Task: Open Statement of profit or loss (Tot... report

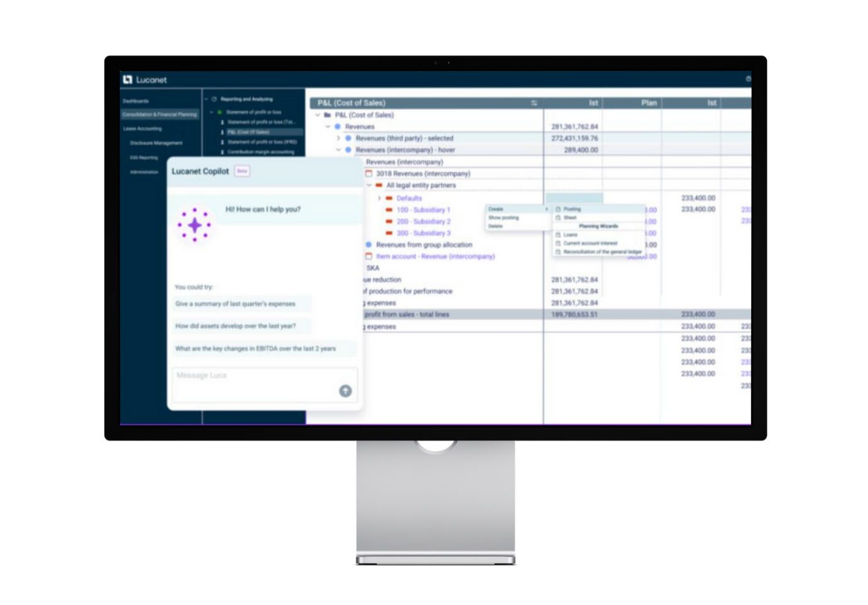Action: (261, 122)
